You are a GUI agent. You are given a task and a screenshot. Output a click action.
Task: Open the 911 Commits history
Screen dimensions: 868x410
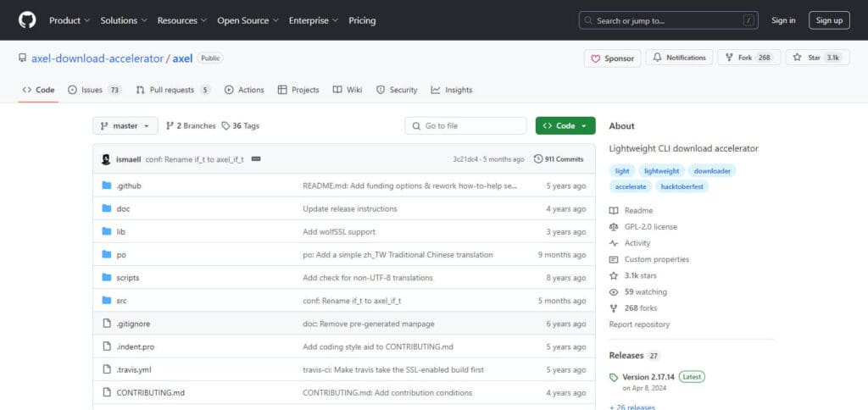coord(559,159)
